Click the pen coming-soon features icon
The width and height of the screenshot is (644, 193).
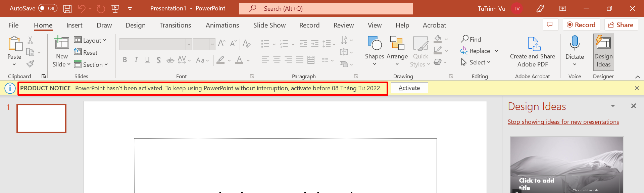(x=540, y=8)
